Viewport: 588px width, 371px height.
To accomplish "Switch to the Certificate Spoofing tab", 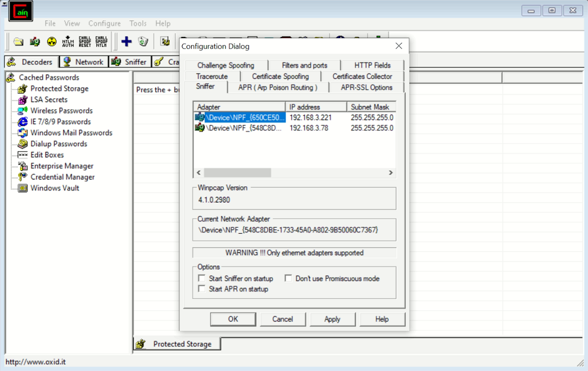I will [281, 76].
